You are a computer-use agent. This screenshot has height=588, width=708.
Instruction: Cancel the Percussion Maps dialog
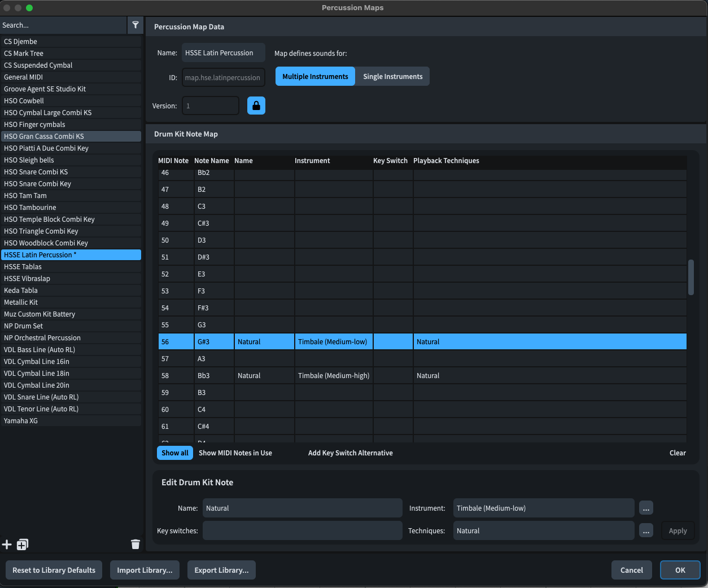click(632, 570)
